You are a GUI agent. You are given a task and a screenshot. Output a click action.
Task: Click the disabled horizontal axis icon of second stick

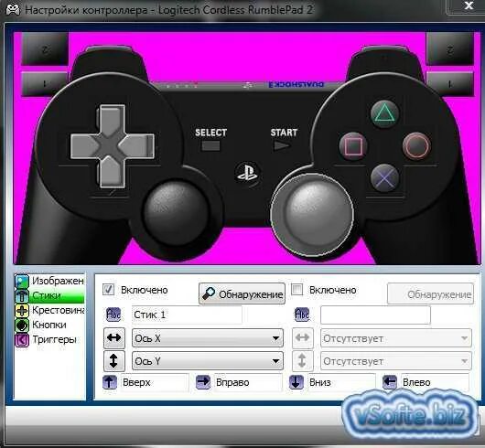click(x=303, y=337)
